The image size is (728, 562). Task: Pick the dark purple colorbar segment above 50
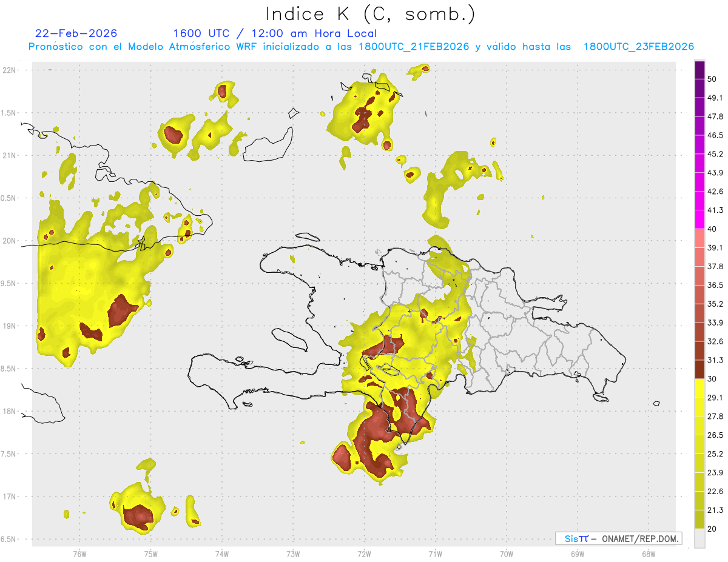click(699, 70)
